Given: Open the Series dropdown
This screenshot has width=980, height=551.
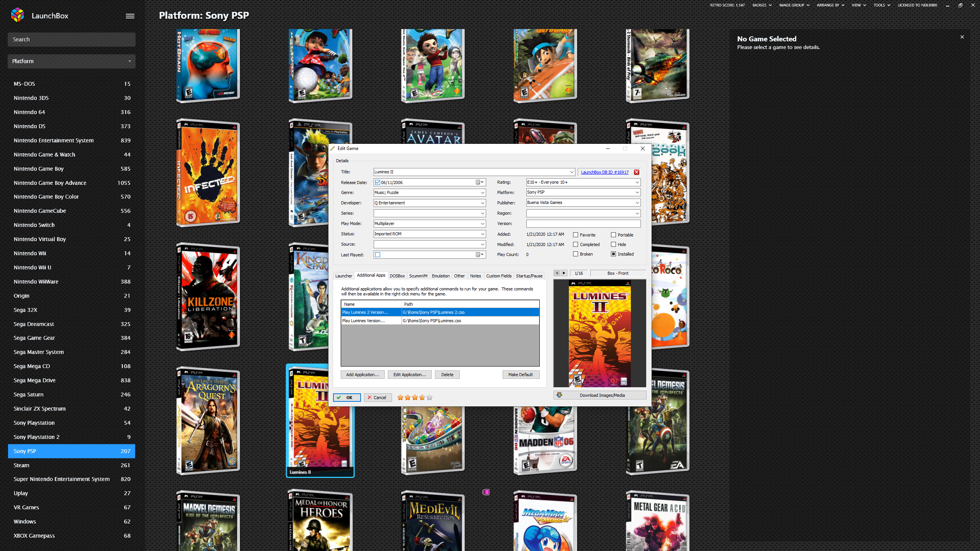Looking at the screenshot, I should (x=482, y=214).
